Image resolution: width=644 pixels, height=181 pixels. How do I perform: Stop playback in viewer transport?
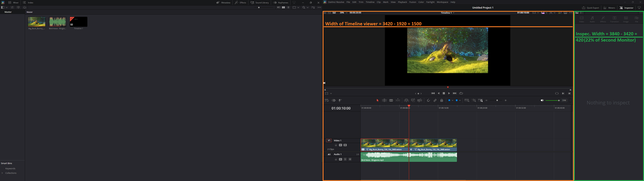444,93
